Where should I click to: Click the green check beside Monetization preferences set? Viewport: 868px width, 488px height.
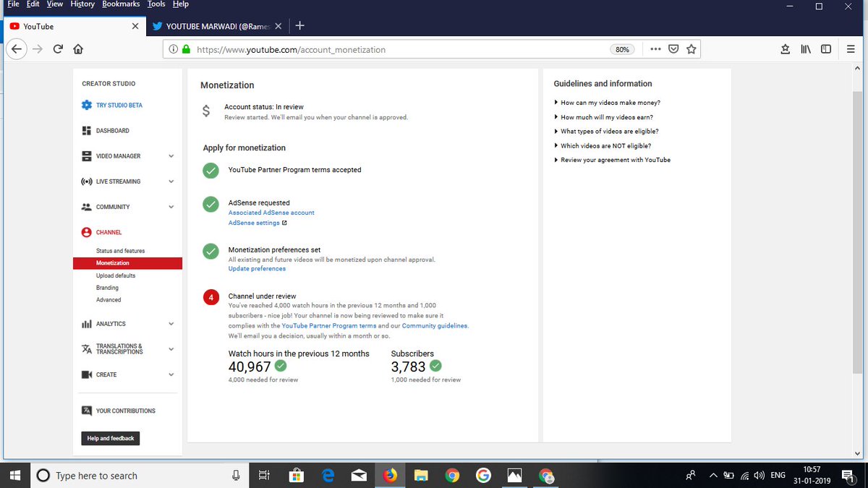(x=210, y=251)
